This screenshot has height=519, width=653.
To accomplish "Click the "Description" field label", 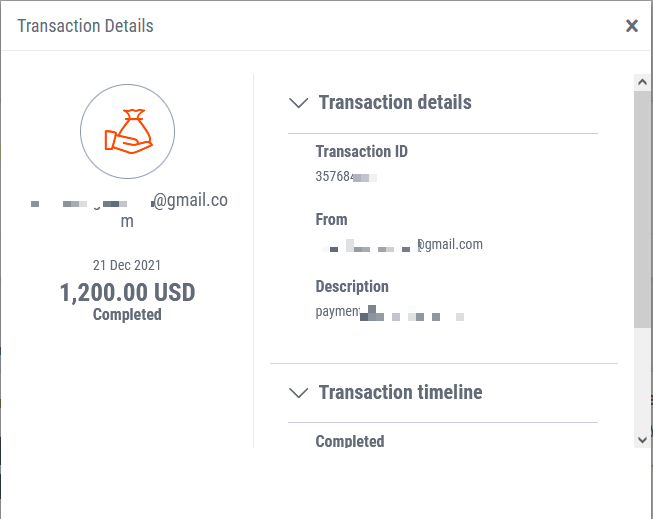I will click(x=352, y=286).
